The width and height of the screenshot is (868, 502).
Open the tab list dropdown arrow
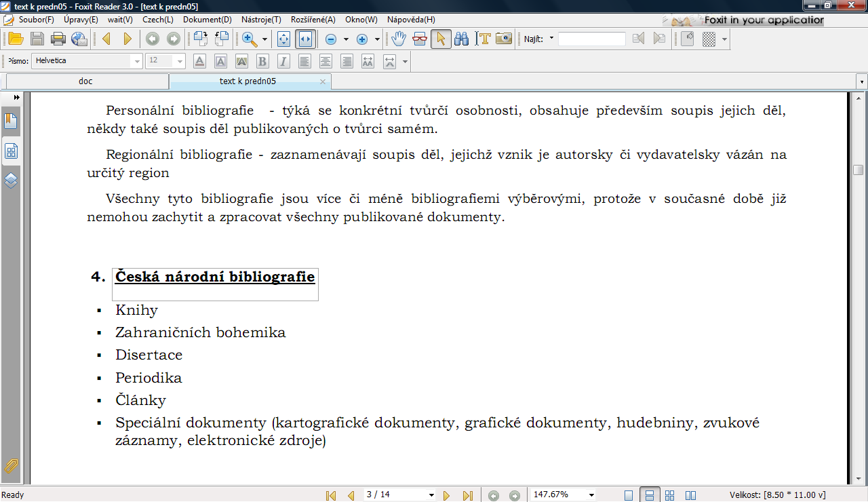pos(862,81)
